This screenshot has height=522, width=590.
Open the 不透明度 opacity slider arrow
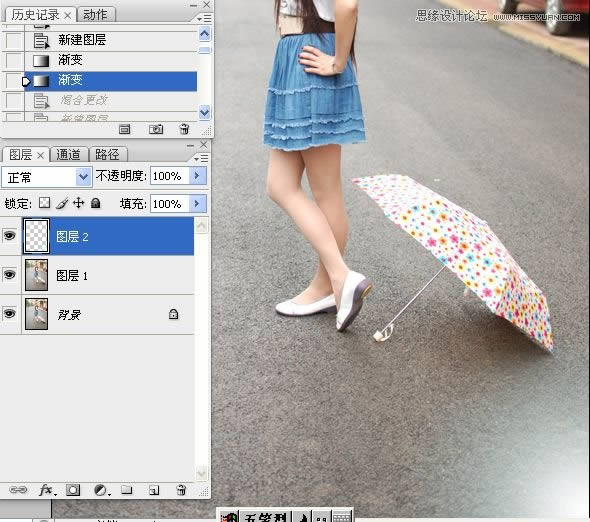pos(197,175)
